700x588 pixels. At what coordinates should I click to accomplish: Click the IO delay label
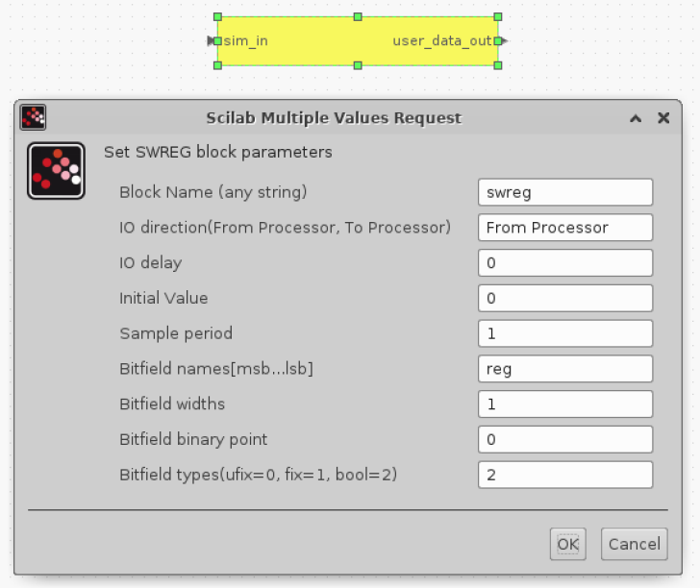pos(150,262)
